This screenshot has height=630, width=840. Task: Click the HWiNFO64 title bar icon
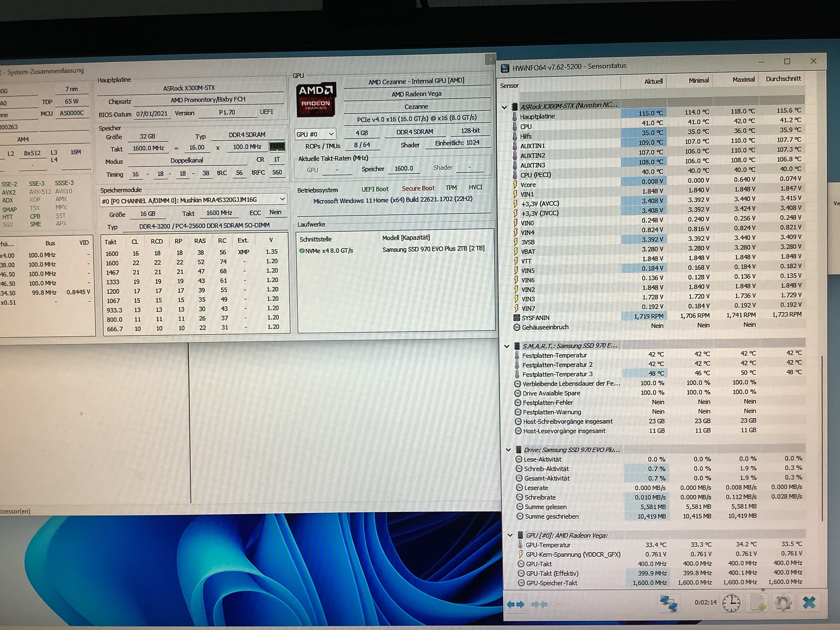[x=505, y=68]
